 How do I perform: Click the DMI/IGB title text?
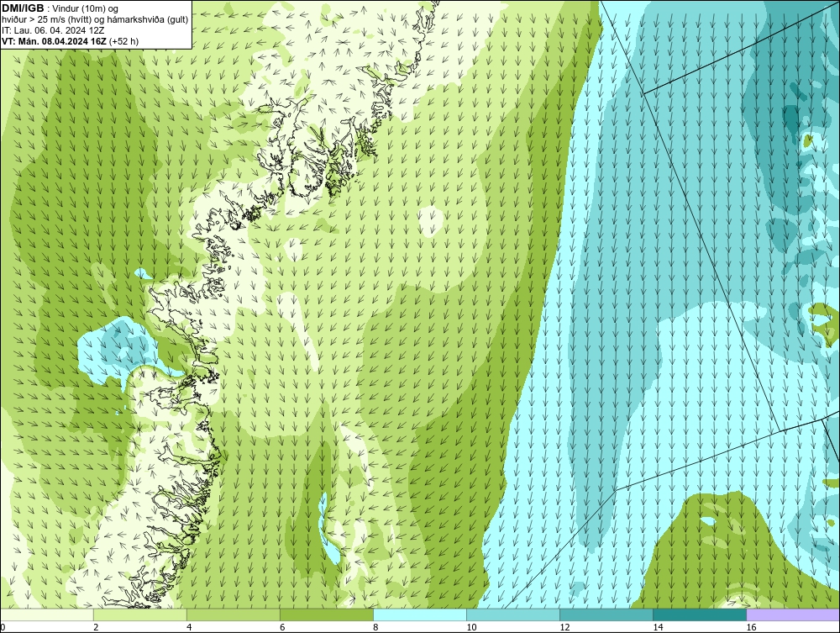(x=23, y=8)
